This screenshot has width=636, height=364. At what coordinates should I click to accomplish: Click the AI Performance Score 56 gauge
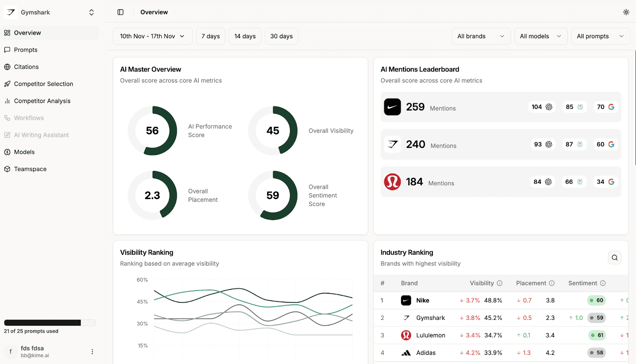point(152,131)
